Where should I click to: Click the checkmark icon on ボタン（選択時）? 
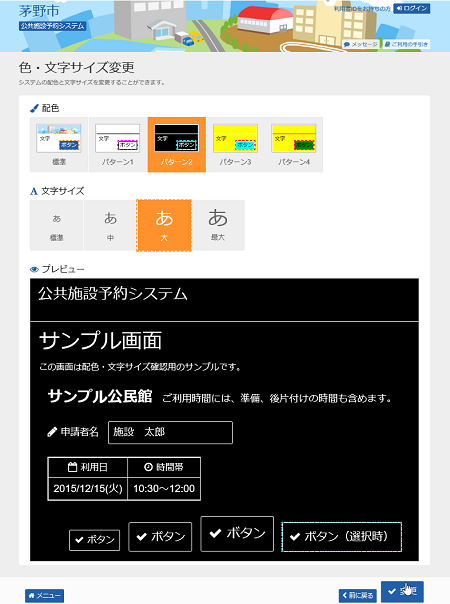point(295,537)
